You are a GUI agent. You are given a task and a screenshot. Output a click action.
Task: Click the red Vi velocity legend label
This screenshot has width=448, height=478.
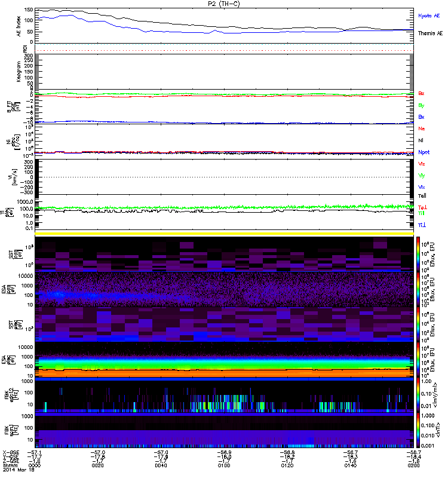[422, 164]
